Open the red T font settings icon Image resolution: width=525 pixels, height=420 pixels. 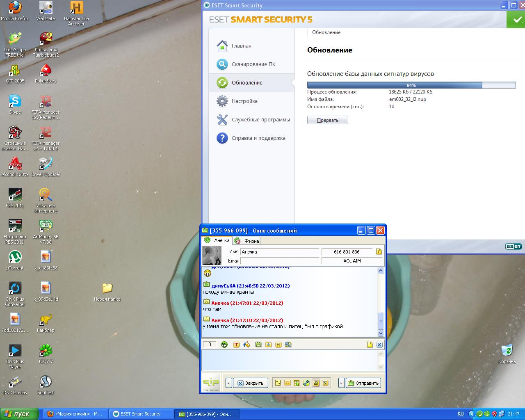click(x=237, y=345)
